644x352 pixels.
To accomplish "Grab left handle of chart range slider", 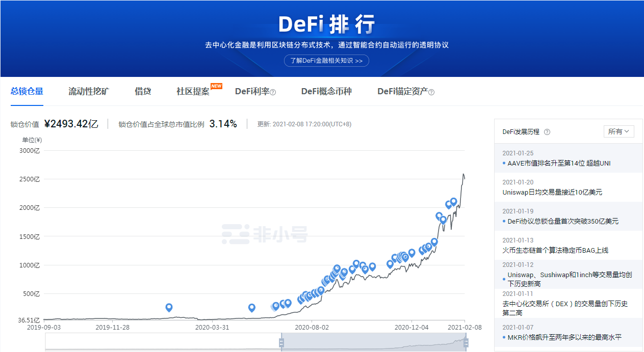I will 281,343.
